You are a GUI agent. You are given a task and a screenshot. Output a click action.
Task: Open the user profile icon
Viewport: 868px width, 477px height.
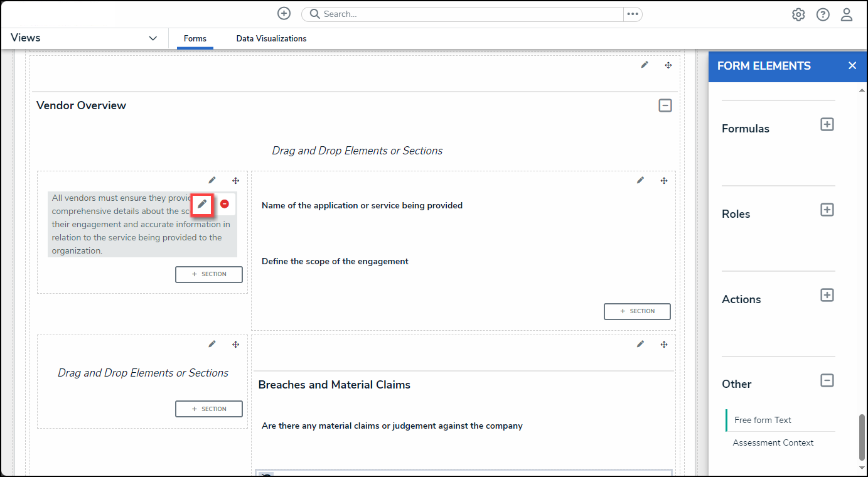(847, 14)
